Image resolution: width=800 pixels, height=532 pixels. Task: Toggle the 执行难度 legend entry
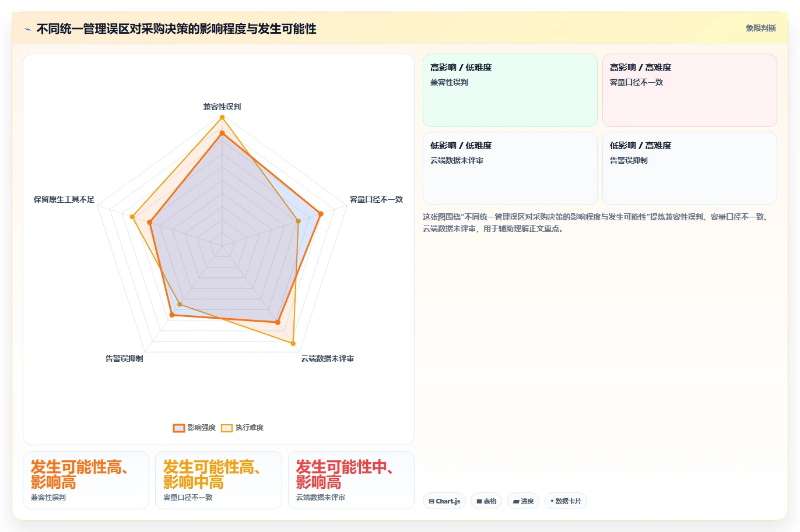[x=242, y=428]
